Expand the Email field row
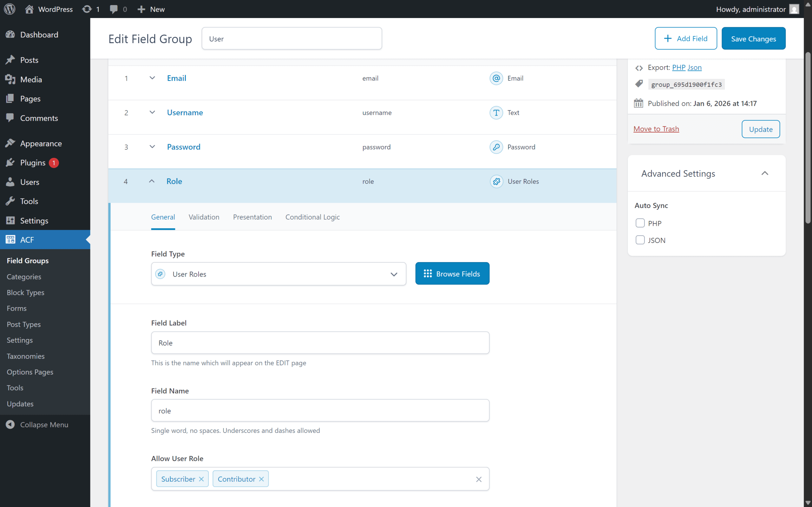Screen dimensions: 812x507 (x=152, y=78)
